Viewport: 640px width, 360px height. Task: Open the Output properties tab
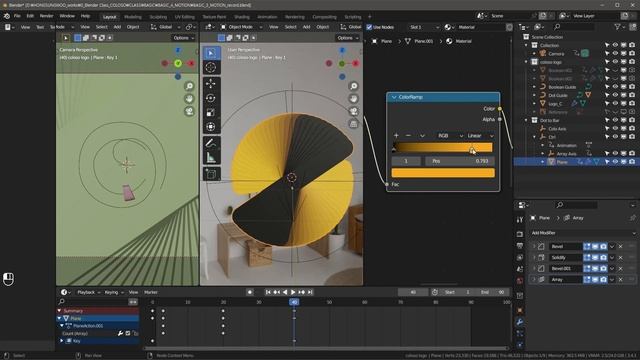pos(520,246)
